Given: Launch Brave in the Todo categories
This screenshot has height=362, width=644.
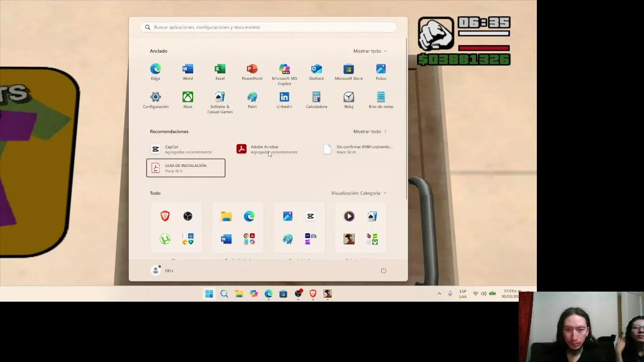Looking at the screenshot, I should click(165, 216).
